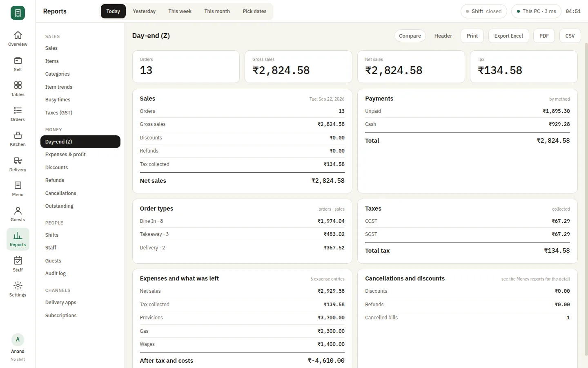Select Day-end (Z) in Money list

[80, 142]
